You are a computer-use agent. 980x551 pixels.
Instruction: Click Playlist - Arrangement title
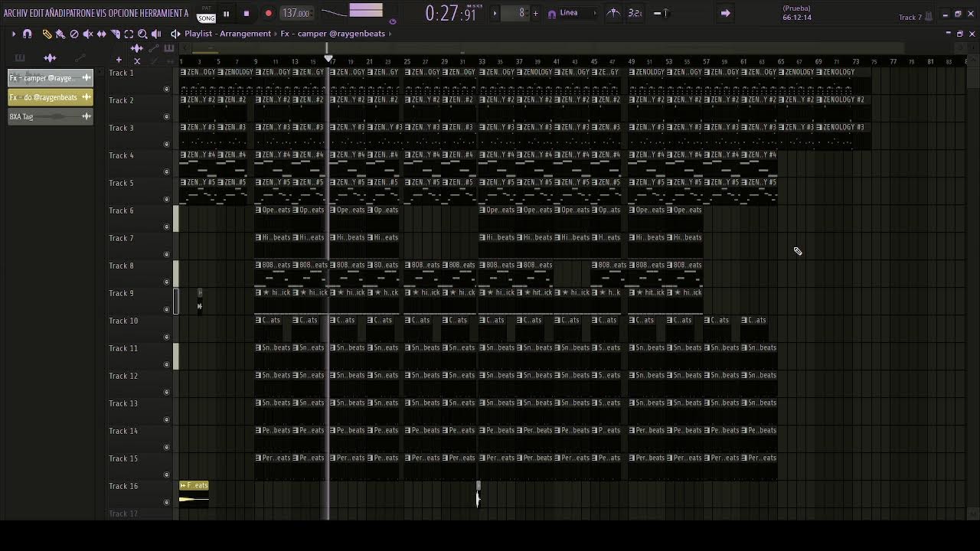tap(227, 34)
